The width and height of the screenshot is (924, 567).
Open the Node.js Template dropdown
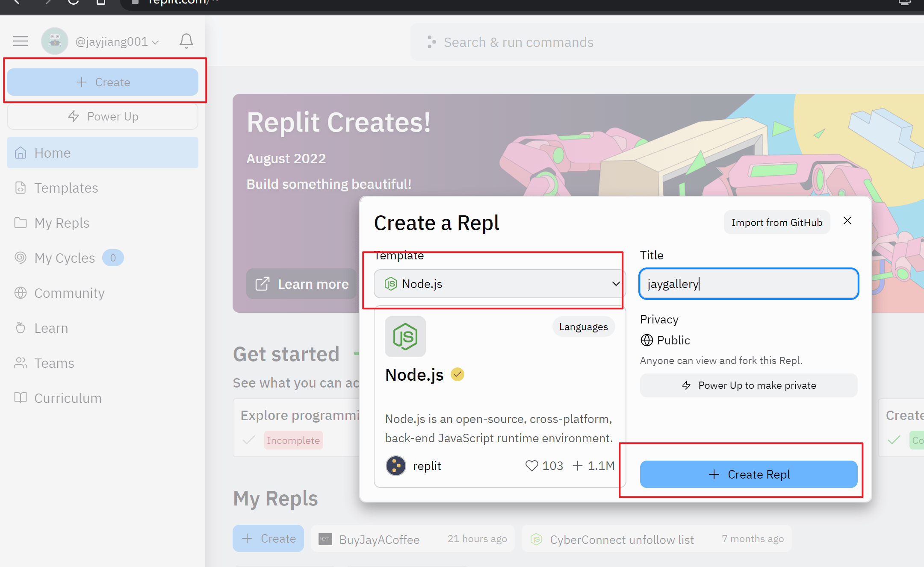[x=499, y=284]
